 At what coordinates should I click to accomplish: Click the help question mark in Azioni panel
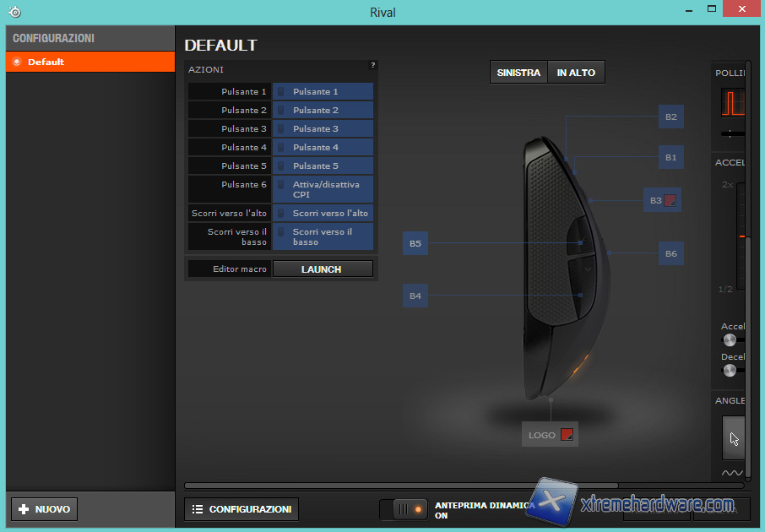click(x=372, y=65)
